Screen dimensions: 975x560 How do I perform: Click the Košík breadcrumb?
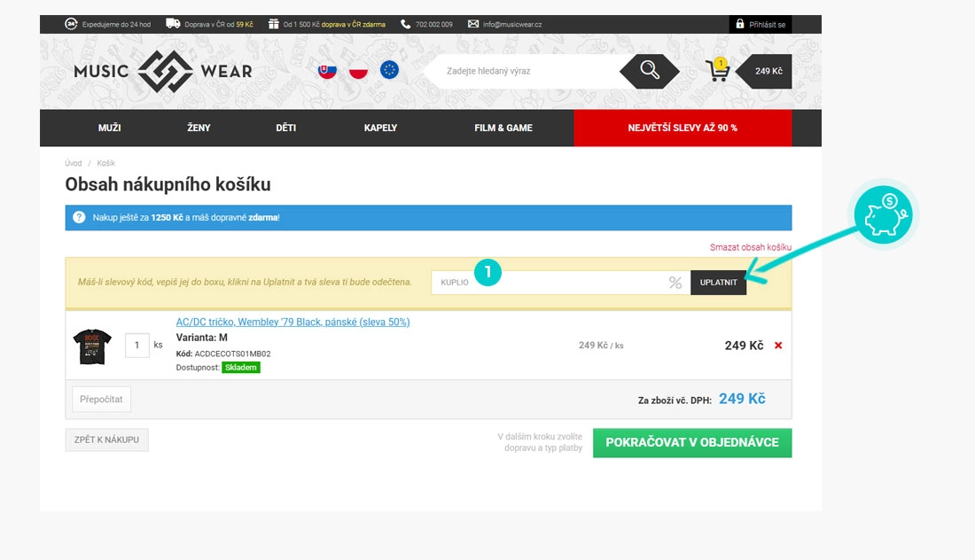[x=105, y=163]
